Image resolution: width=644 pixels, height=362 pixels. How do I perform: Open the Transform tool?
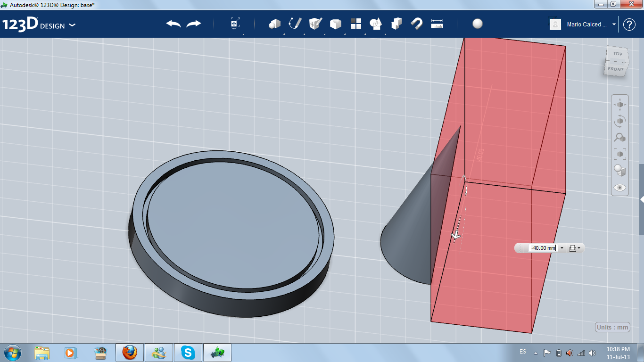point(235,24)
